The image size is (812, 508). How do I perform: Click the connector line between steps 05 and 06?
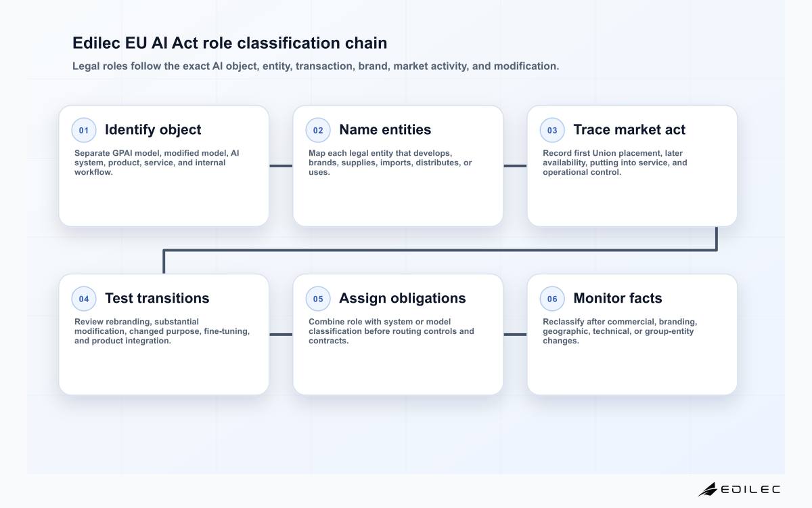[515, 335]
